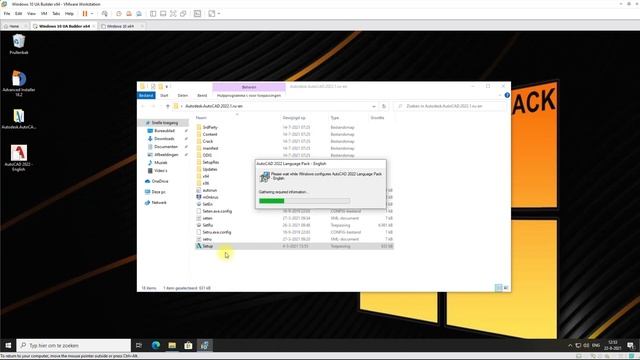Select the AutoCAD 2022 - English desktop shortcut

(18, 158)
